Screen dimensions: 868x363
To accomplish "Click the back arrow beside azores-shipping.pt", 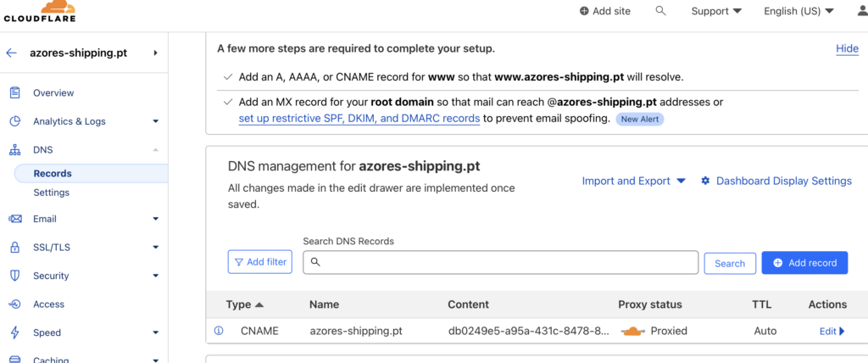I will click(x=11, y=53).
